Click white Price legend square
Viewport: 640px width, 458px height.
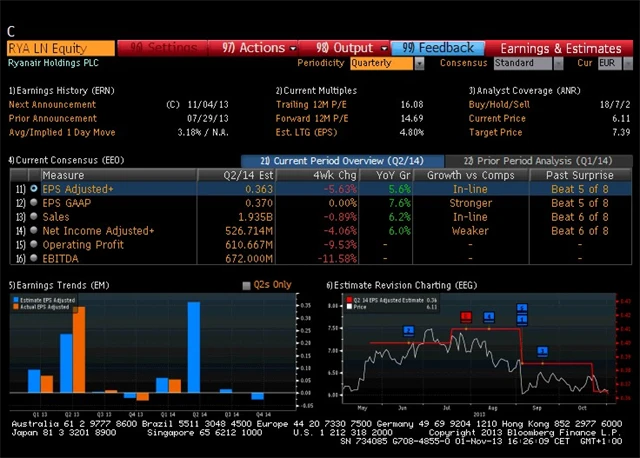349,307
